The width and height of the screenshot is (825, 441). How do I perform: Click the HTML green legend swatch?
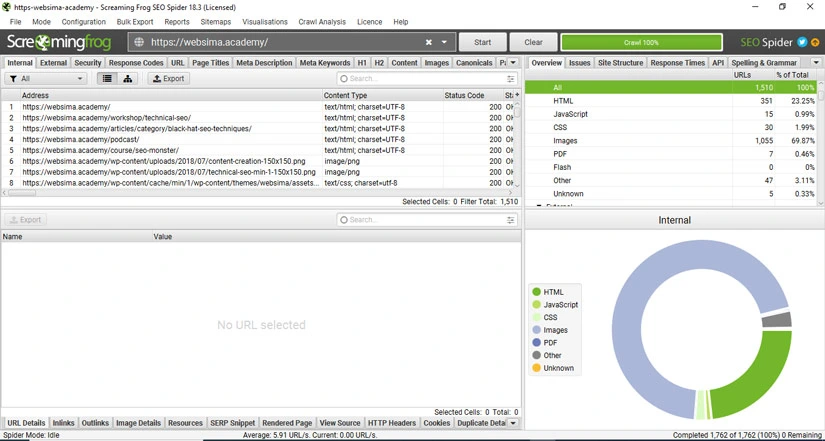coord(536,292)
